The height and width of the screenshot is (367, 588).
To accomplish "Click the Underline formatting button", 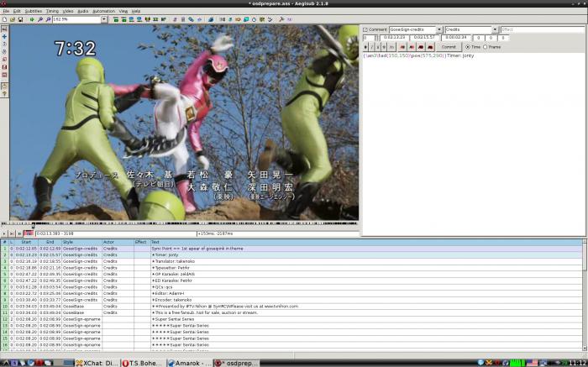I will 378,47.
